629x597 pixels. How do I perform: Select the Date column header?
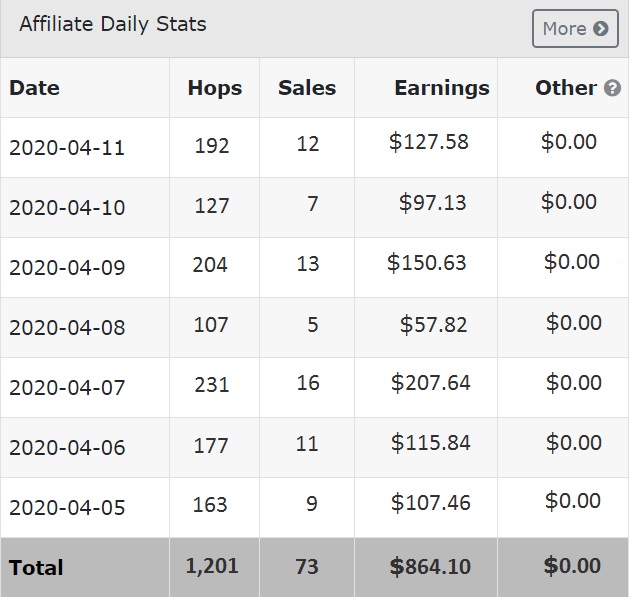(34, 88)
